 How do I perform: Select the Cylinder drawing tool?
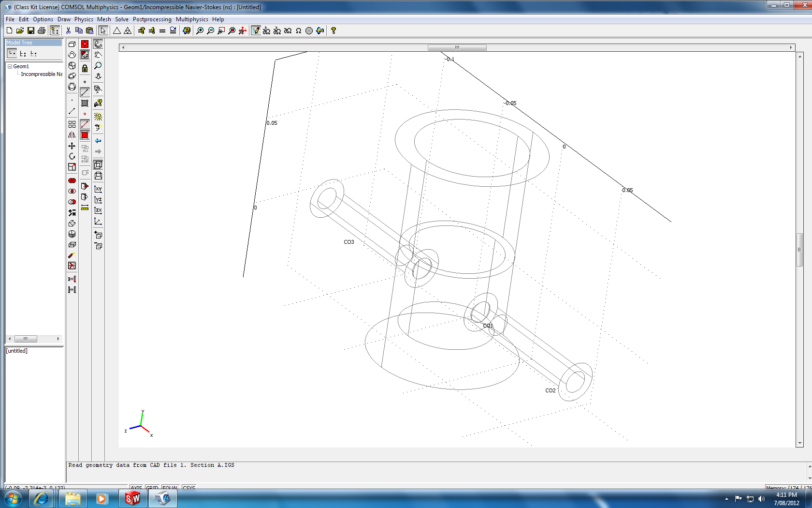(72, 65)
